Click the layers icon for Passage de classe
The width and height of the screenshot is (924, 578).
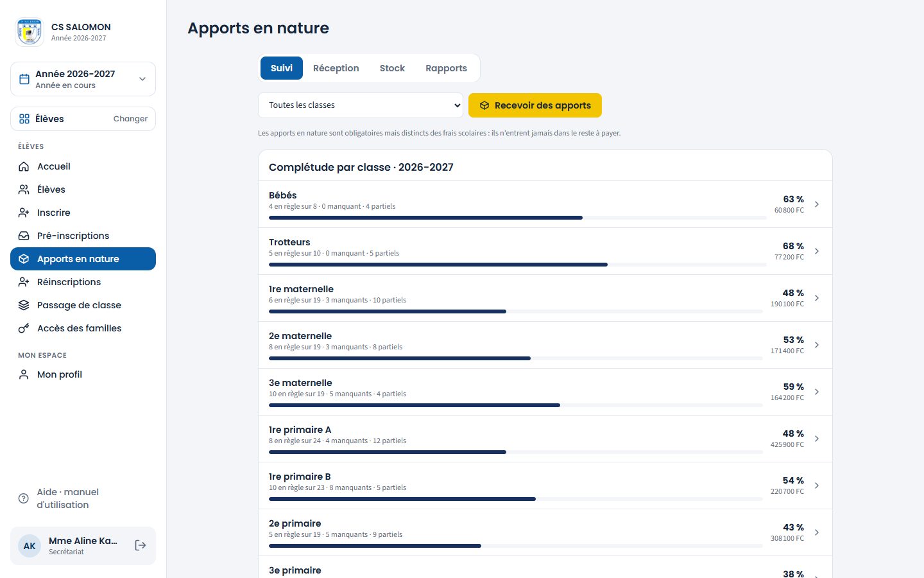click(x=24, y=305)
